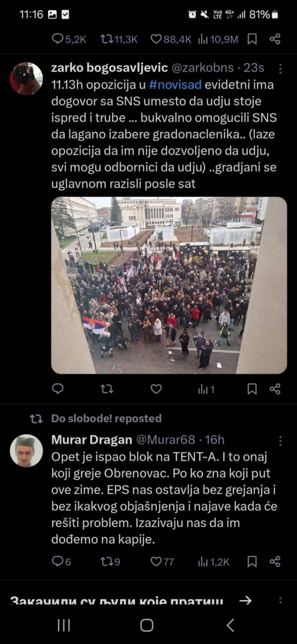Share Murar Dragan's tweet

pyautogui.click(x=275, y=562)
